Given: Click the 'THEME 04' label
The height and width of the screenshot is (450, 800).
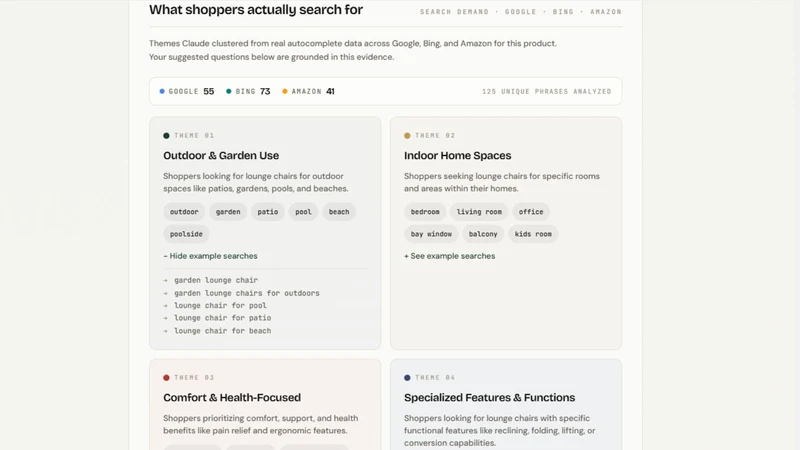Looking at the screenshot, I should click(435, 378).
